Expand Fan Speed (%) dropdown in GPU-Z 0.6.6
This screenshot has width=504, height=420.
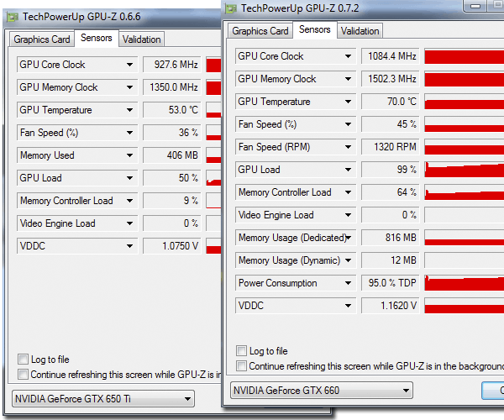click(129, 133)
